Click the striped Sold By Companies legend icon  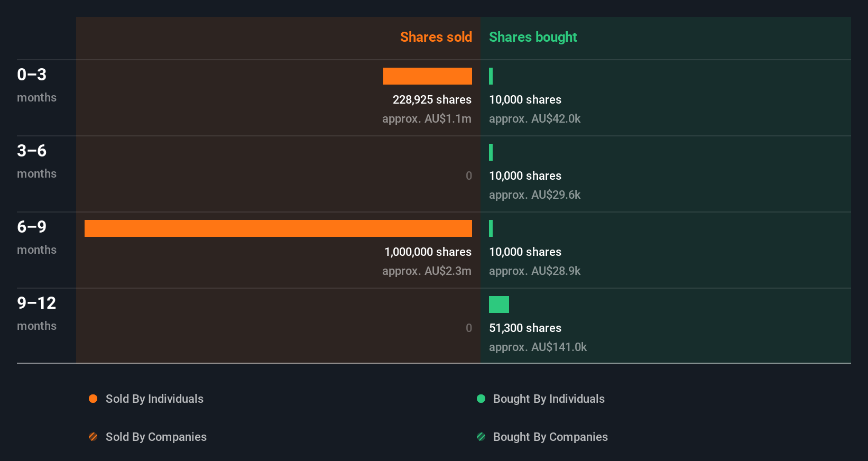pyautogui.click(x=93, y=437)
